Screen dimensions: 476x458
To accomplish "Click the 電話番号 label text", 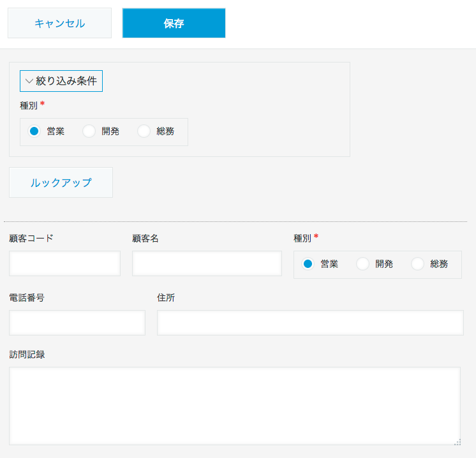I will coord(27,297).
